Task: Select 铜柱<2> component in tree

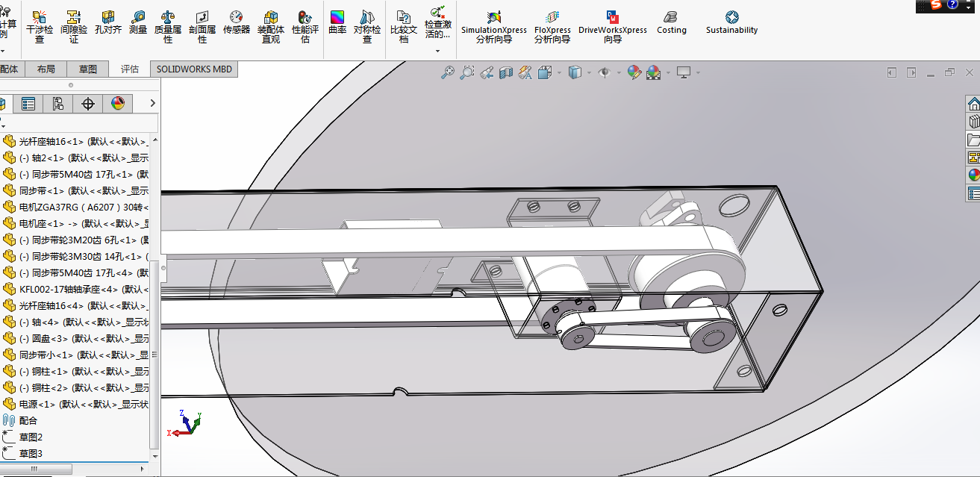Action: (x=75, y=387)
